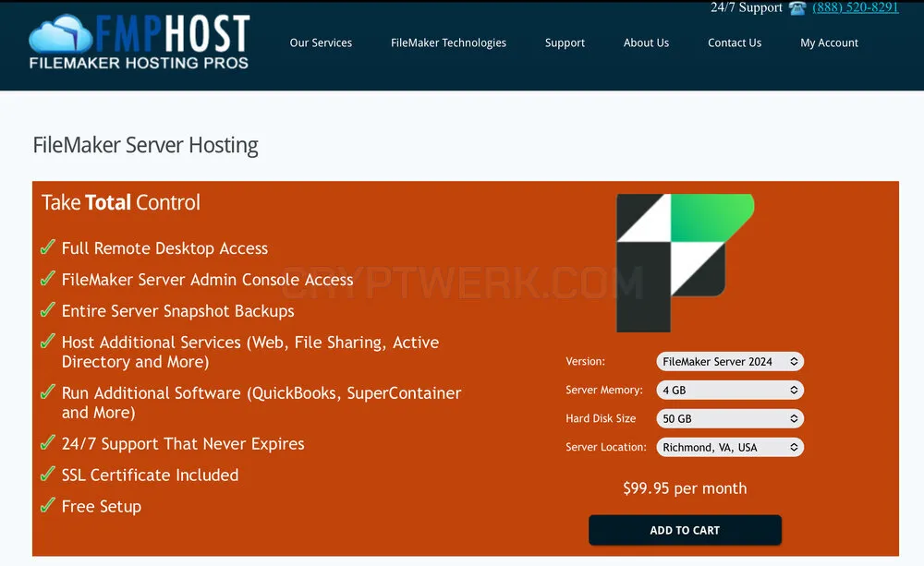Viewport: 924px width, 566px height.
Task: Change Server Location from Richmond, VA, USA
Action: pos(730,447)
